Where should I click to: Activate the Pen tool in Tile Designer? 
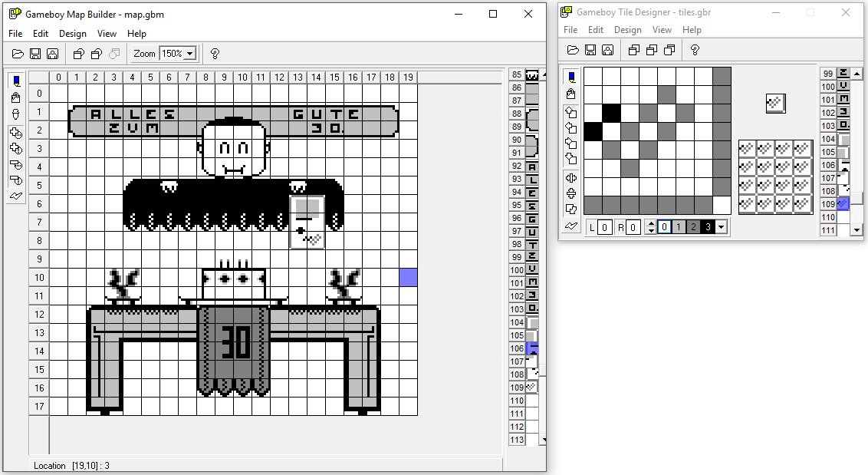[570, 77]
